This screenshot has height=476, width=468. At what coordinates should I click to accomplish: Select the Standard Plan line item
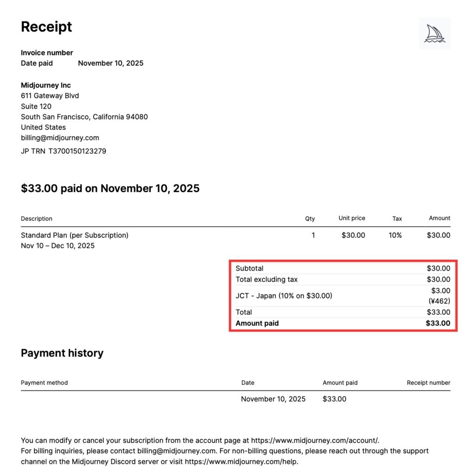coord(74,235)
